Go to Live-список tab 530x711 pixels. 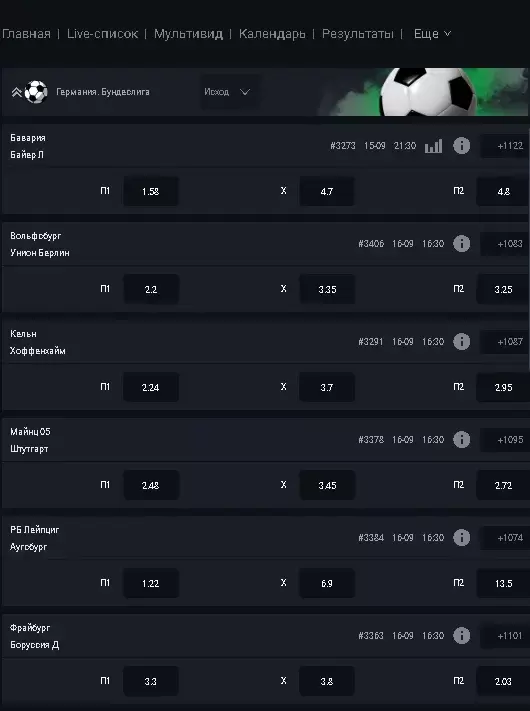point(102,34)
